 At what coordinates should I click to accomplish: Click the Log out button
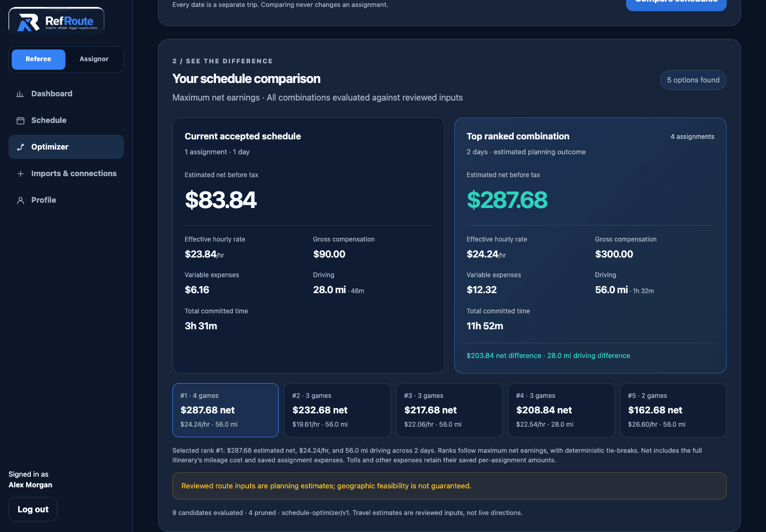click(33, 509)
